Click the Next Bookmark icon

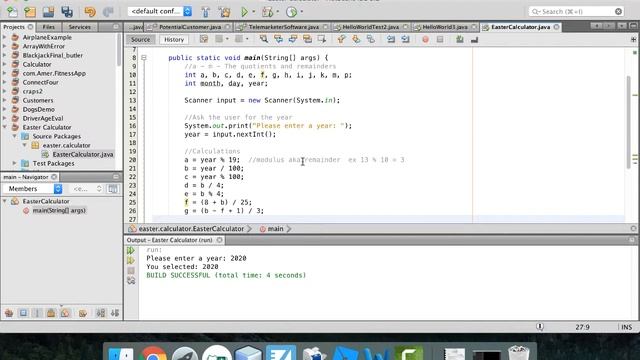tap(356, 39)
